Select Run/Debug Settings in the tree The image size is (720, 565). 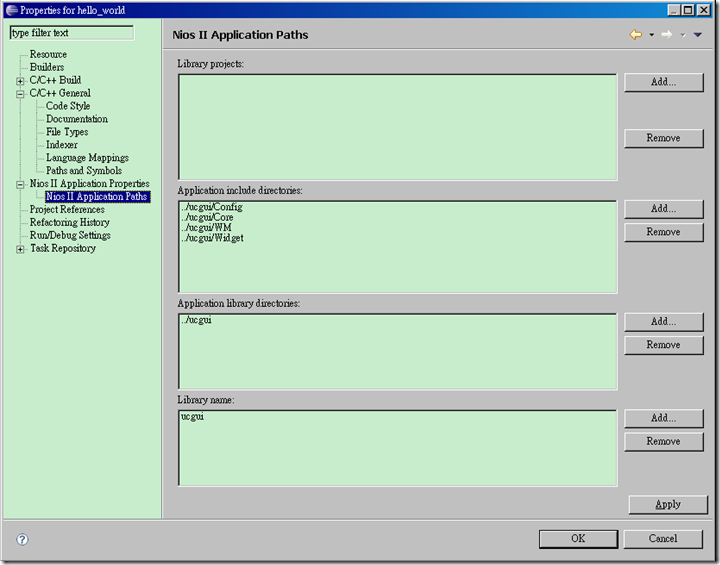[x=70, y=236]
